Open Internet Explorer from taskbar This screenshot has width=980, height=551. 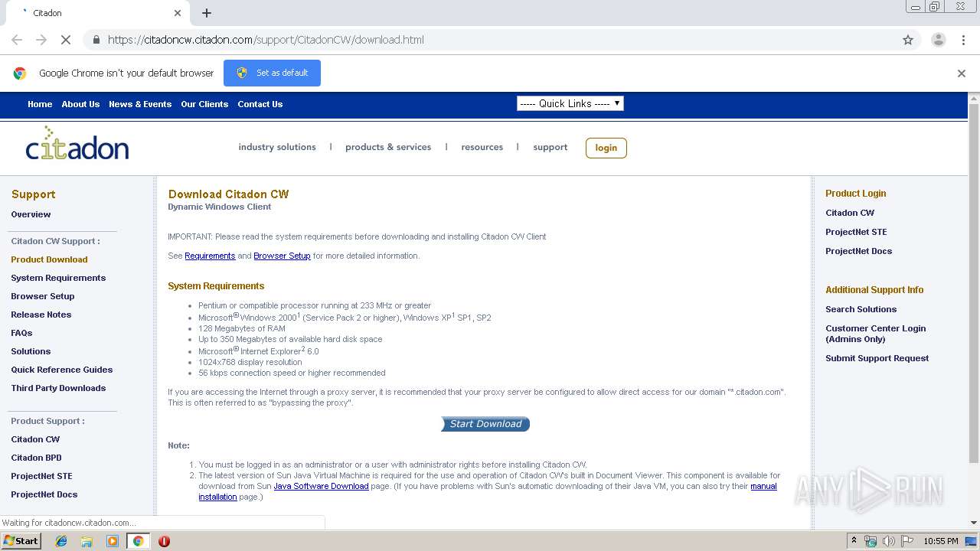[61, 541]
